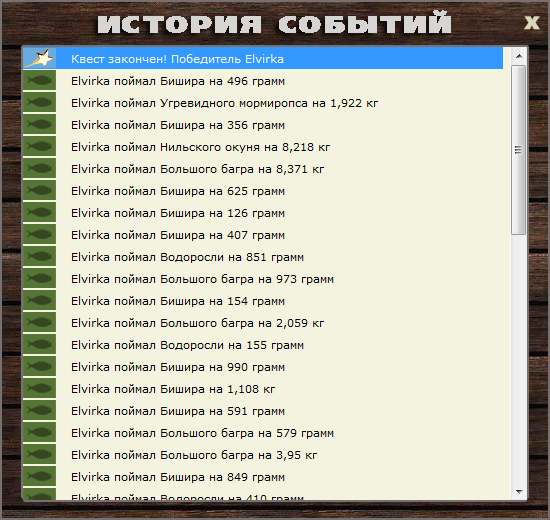Click fish icon next to Водоросли 851 грамм
This screenshot has width=550, height=520.
coord(39,256)
